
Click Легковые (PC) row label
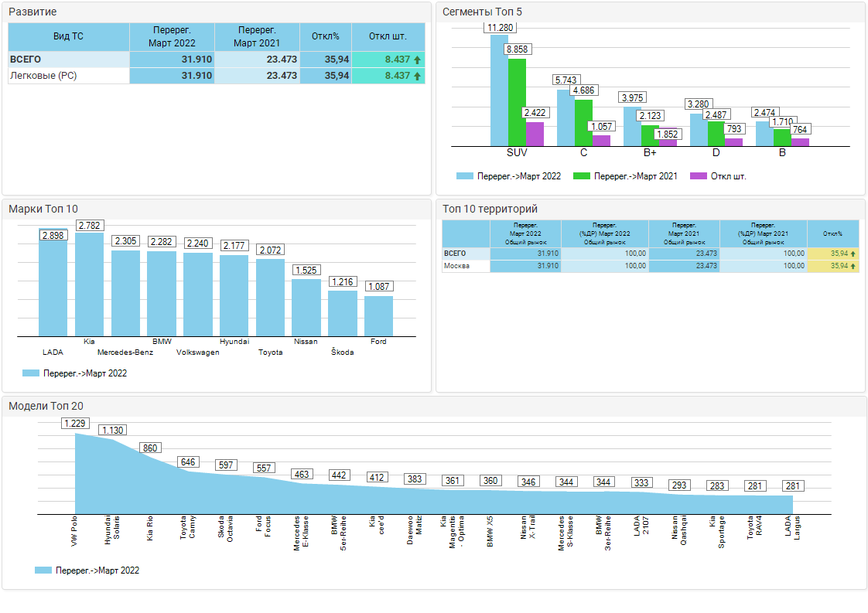point(43,76)
